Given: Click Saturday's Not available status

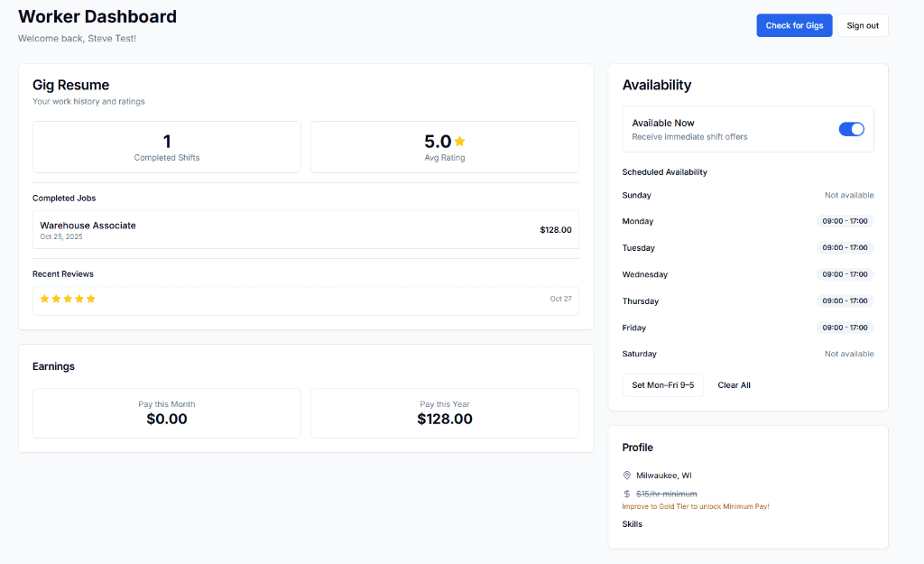Looking at the screenshot, I should (x=848, y=354).
